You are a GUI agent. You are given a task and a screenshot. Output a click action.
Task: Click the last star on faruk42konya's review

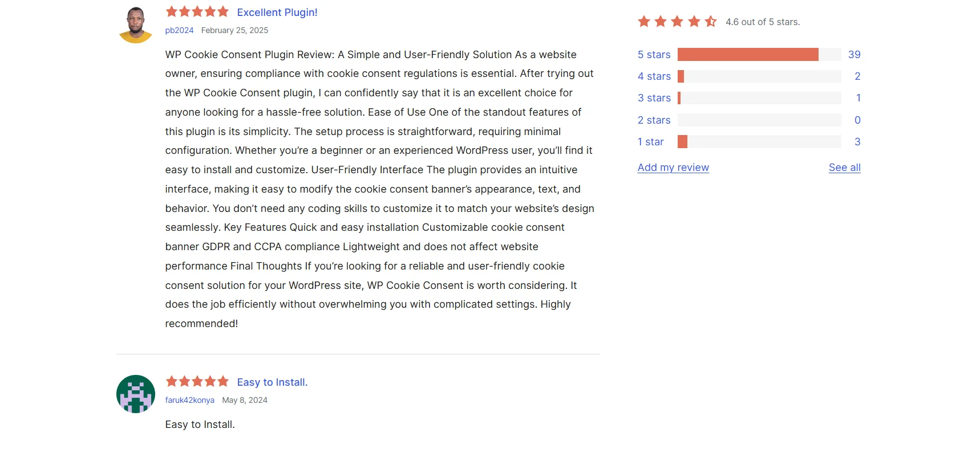(x=223, y=381)
